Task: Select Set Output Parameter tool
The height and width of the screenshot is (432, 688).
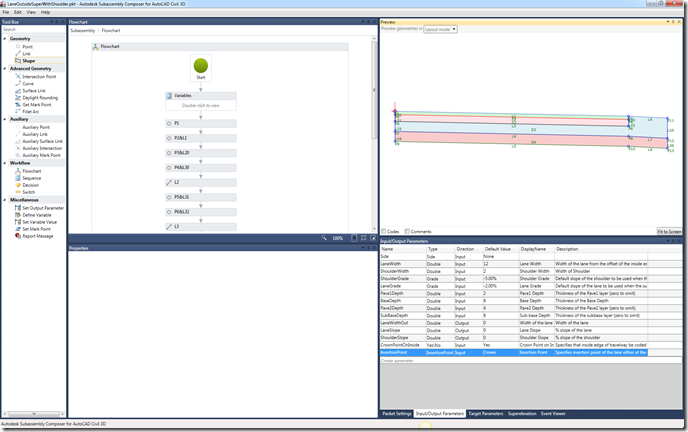Action: click(44, 207)
